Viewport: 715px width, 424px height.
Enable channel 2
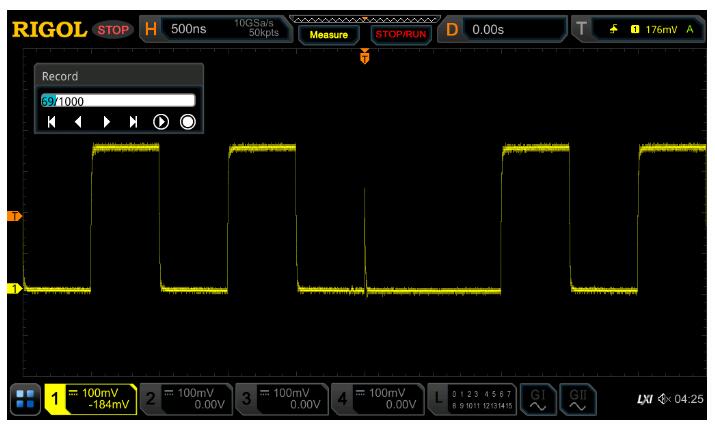(x=182, y=399)
